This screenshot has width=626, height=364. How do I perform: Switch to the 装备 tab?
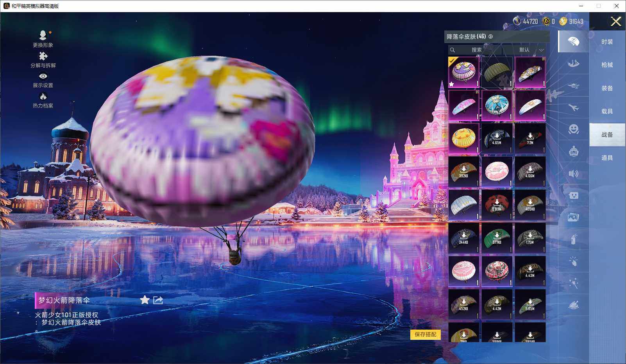click(607, 88)
